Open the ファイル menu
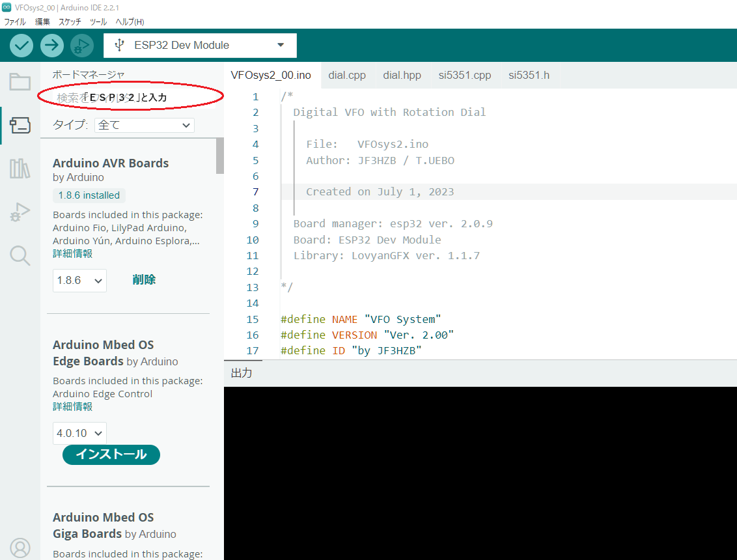Image resolution: width=737 pixels, height=560 pixels. 15,21
